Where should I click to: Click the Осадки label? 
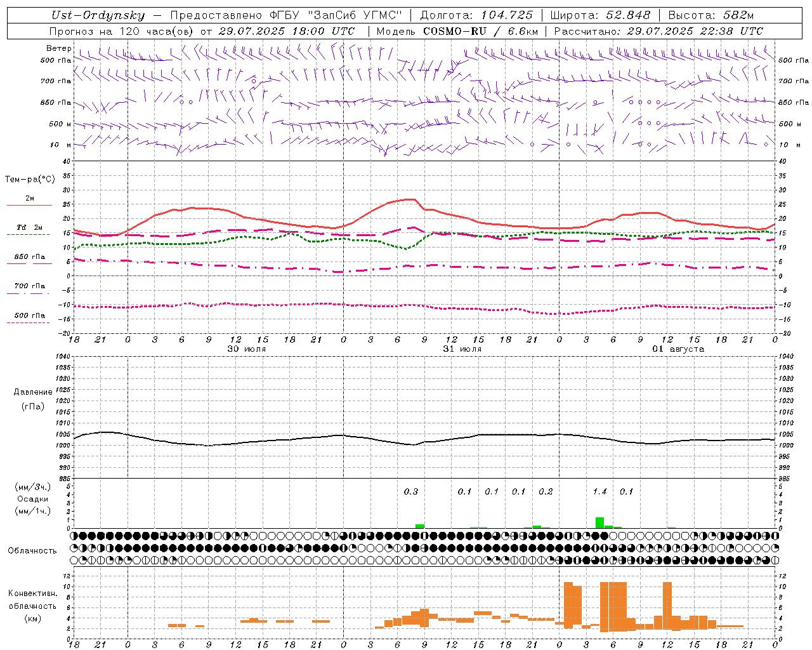tap(33, 499)
